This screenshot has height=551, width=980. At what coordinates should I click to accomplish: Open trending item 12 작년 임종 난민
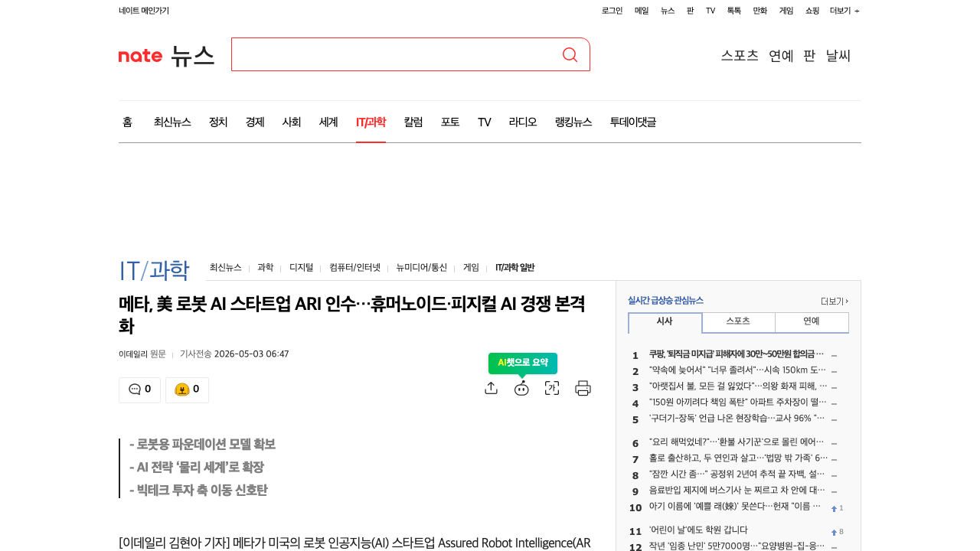(x=736, y=546)
